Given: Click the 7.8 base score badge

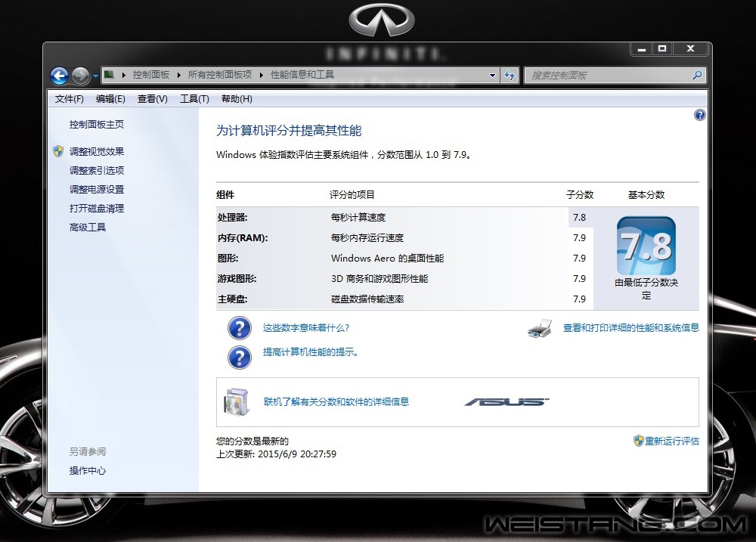Looking at the screenshot, I should tap(646, 246).
